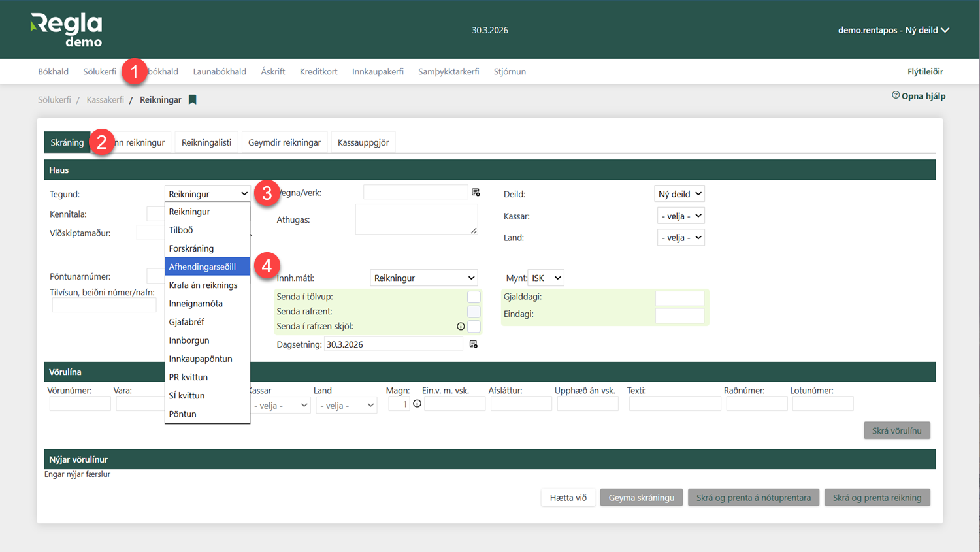This screenshot has height=552, width=980.
Task: Click info icon for Senda í rafræn skjöl
Action: click(461, 327)
